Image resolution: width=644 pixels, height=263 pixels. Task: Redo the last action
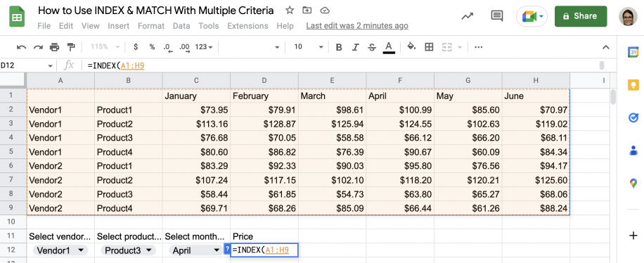38,47
